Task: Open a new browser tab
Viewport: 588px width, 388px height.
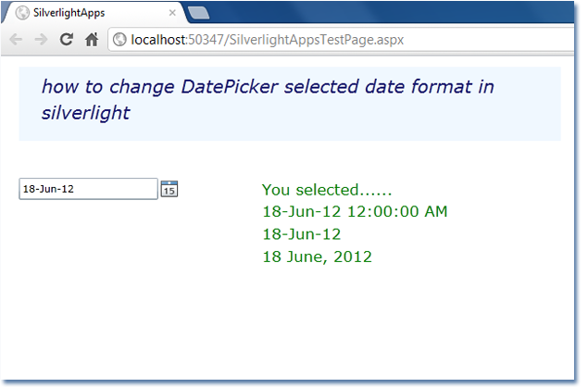Action: 198,13
